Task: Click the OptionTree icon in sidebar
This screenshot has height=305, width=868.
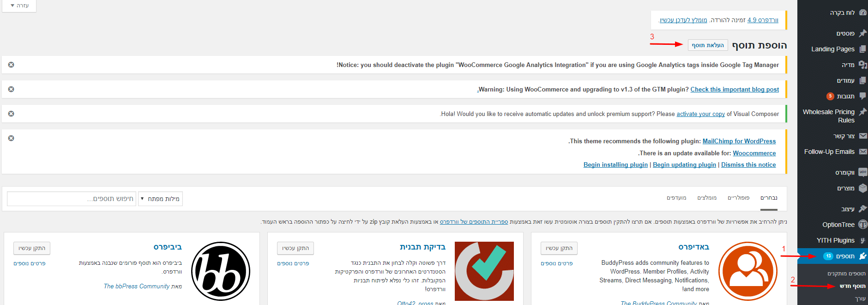Action: coord(862,225)
